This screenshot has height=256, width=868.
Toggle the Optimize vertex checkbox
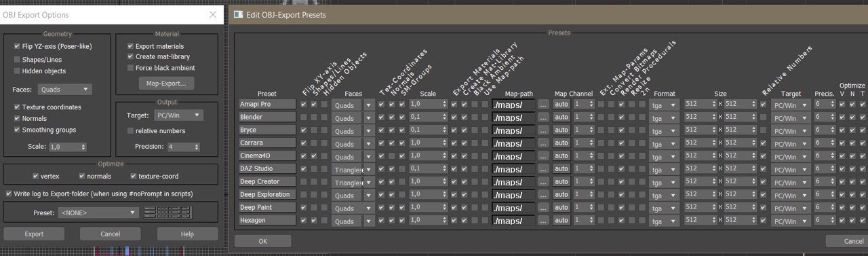point(35,176)
